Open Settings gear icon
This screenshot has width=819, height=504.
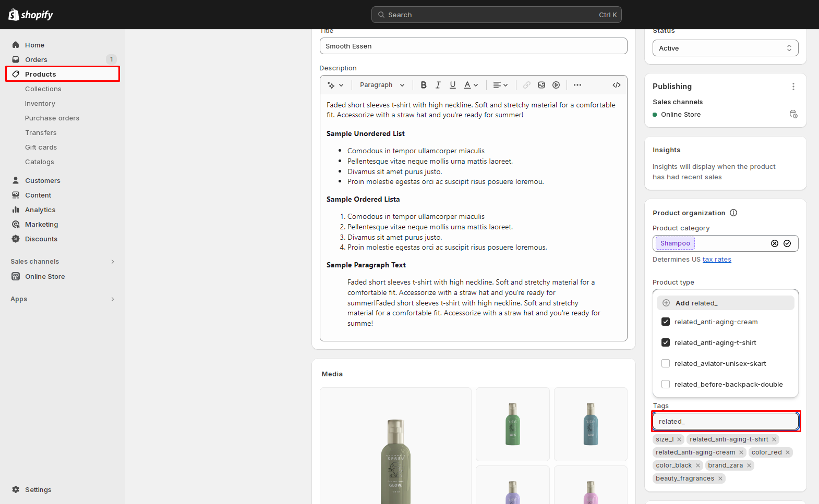pyautogui.click(x=16, y=489)
